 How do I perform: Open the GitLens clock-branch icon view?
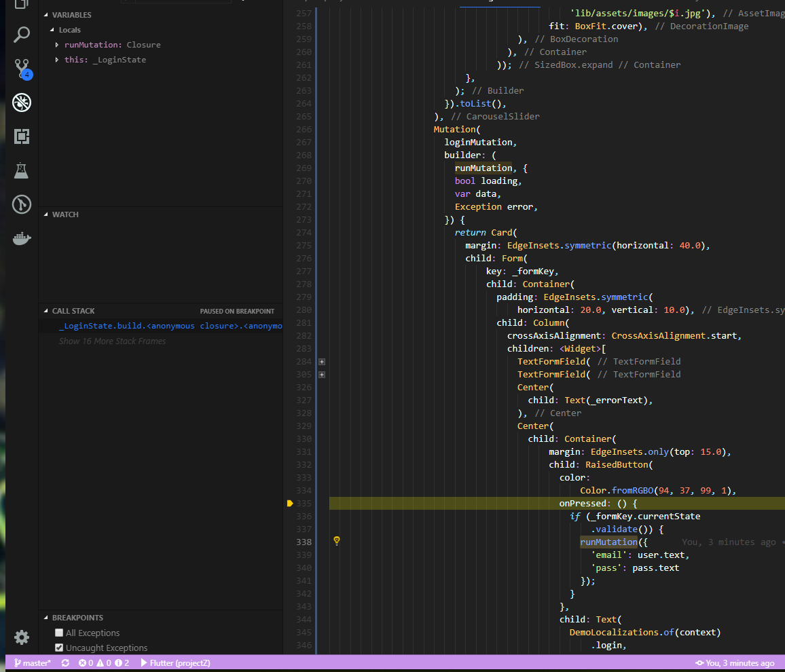click(22, 204)
